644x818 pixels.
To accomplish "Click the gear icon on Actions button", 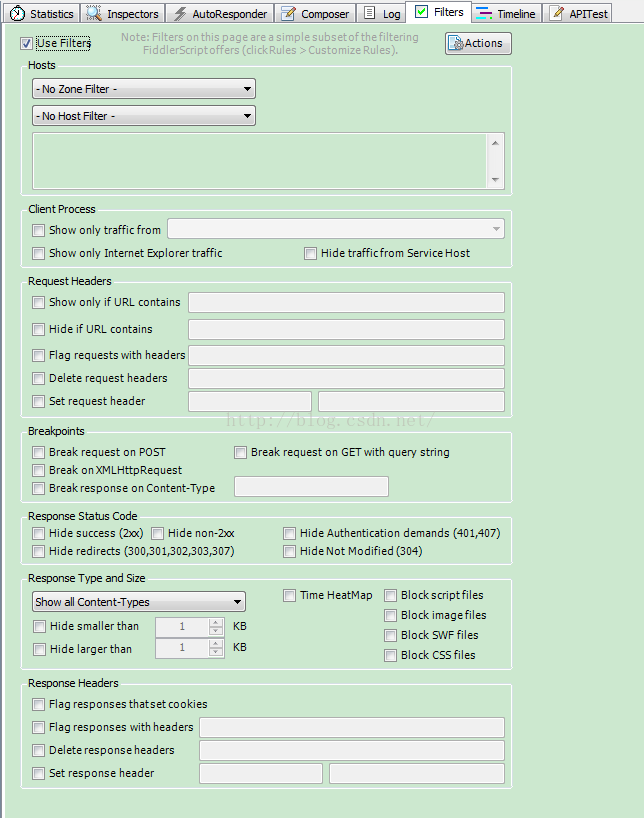I will coord(455,43).
